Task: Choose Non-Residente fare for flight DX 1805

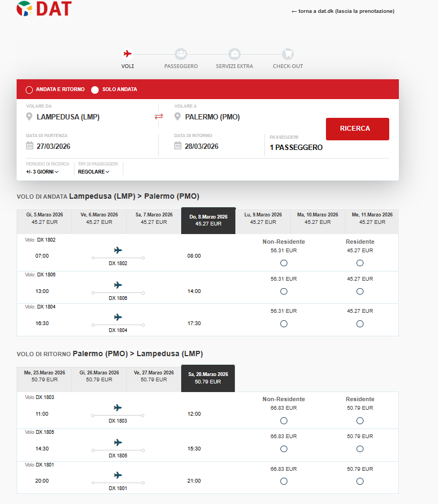Action: tap(284, 449)
